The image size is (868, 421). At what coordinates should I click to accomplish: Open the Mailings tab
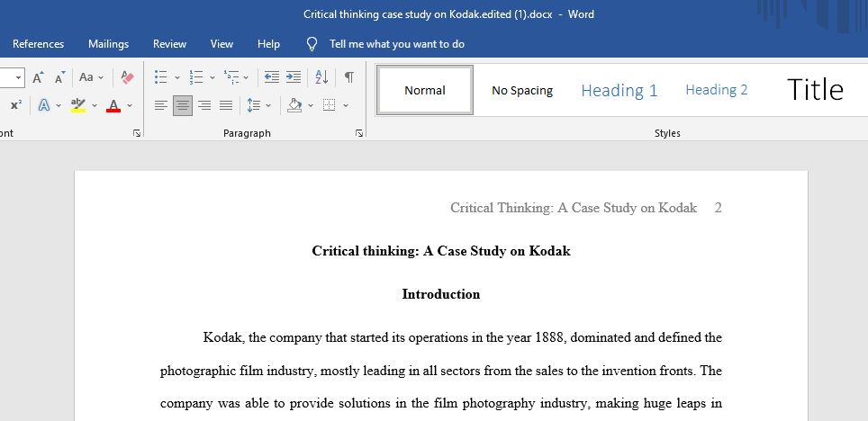[108, 44]
